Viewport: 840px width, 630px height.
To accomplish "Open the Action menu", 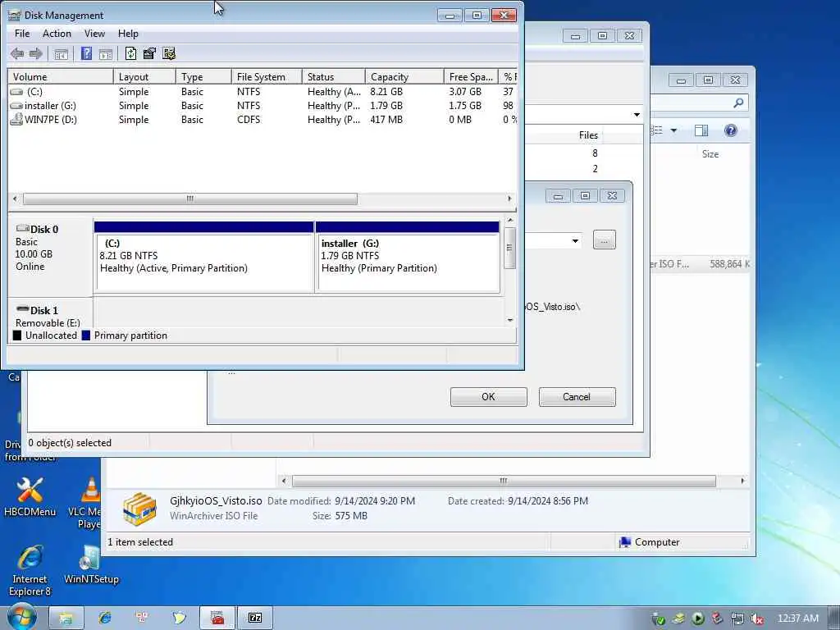I will pyautogui.click(x=57, y=33).
